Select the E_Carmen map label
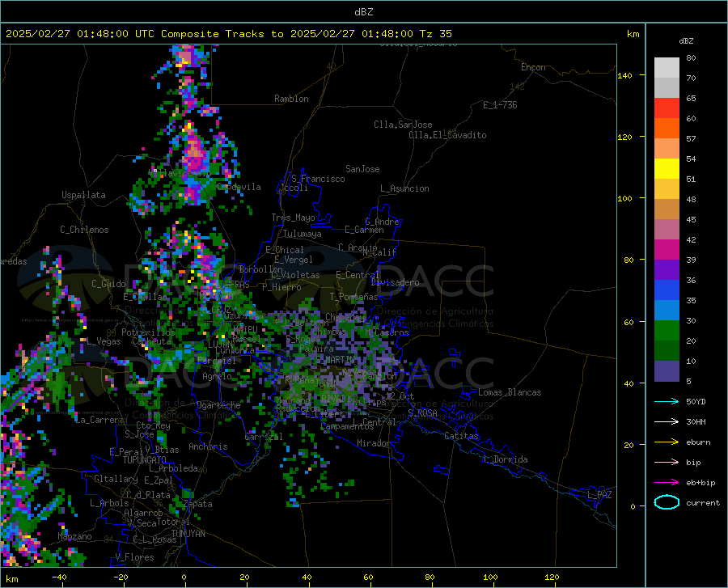 (x=364, y=230)
